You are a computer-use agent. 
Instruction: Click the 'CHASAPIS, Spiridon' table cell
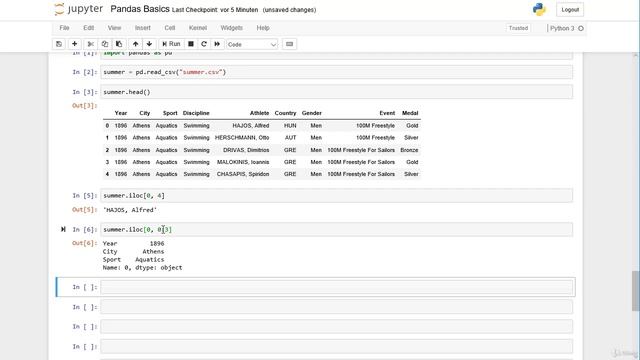click(243, 174)
